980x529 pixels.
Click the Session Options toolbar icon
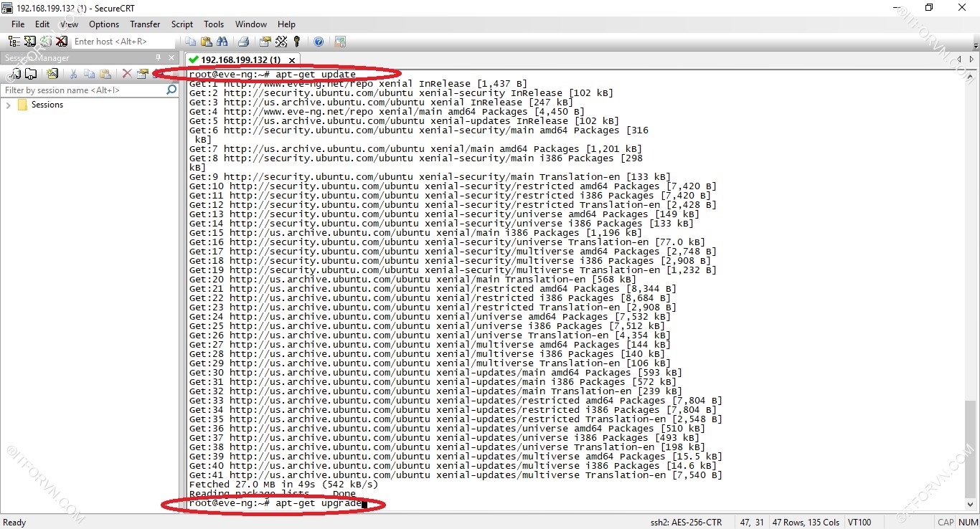265,42
